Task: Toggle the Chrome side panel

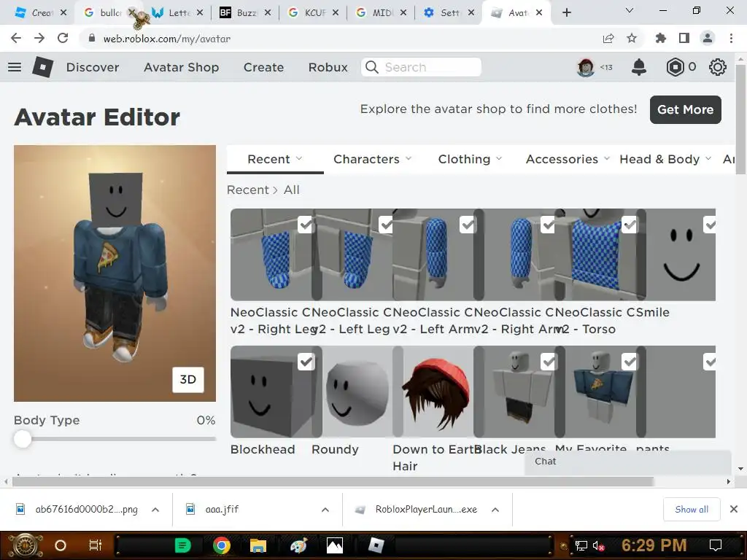Action: point(684,38)
